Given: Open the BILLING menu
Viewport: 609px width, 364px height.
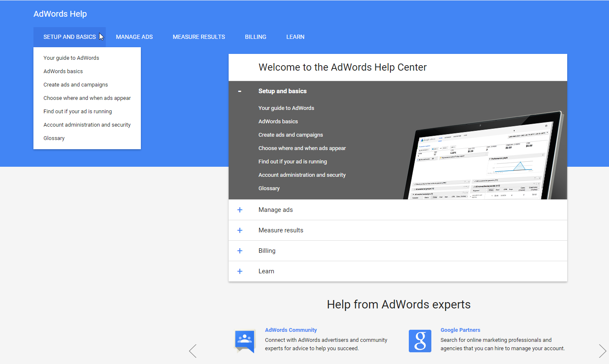Looking at the screenshot, I should [x=255, y=37].
